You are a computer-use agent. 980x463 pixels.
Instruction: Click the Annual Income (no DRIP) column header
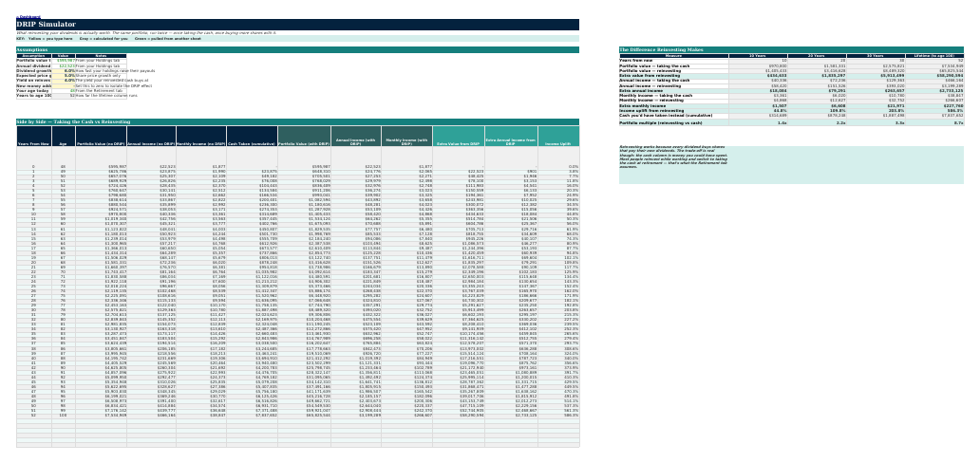click(x=151, y=137)
